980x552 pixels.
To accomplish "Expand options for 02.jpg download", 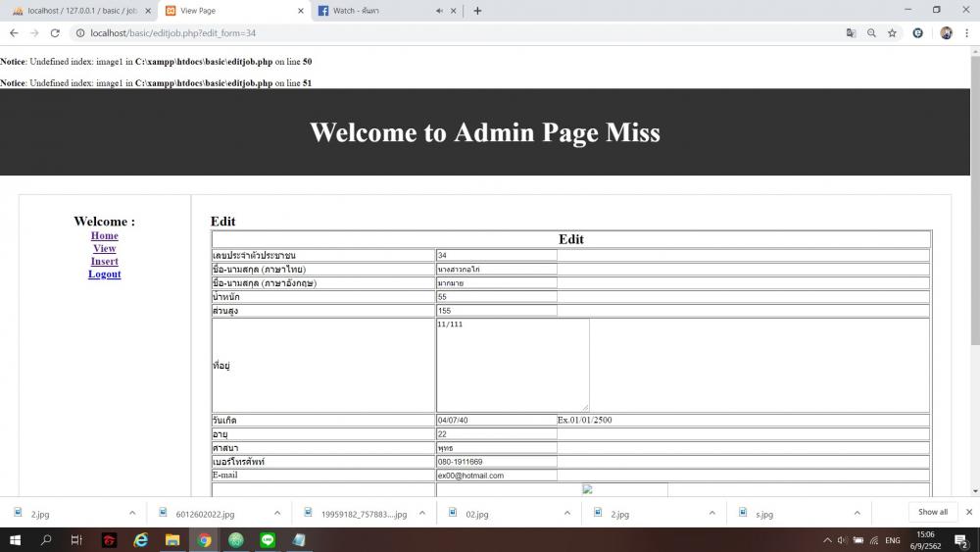I will coord(566,513).
